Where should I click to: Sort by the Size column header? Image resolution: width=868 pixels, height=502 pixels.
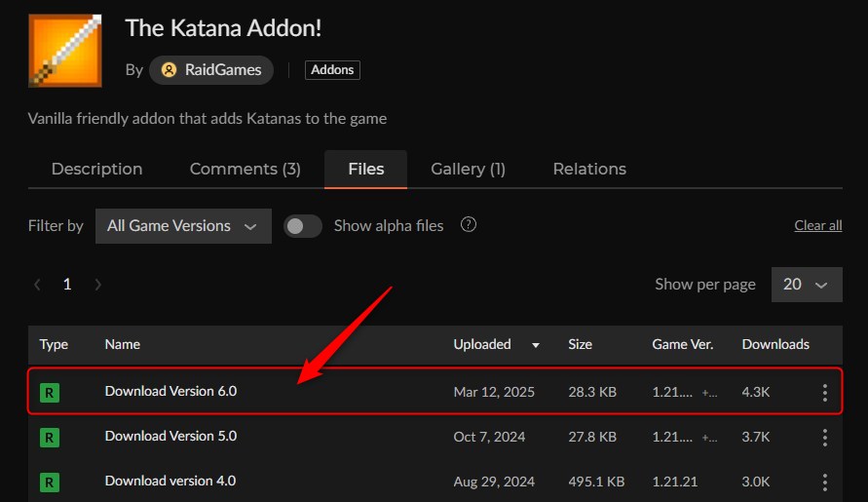pos(581,345)
